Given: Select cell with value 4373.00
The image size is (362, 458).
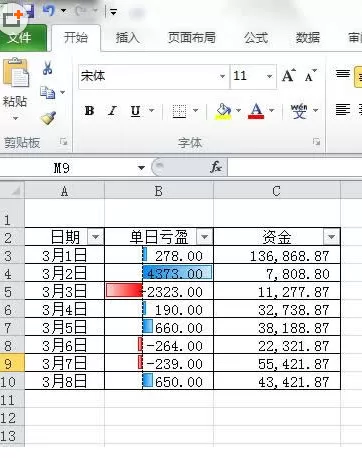Looking at the screenshot, I should click(159, 273).
